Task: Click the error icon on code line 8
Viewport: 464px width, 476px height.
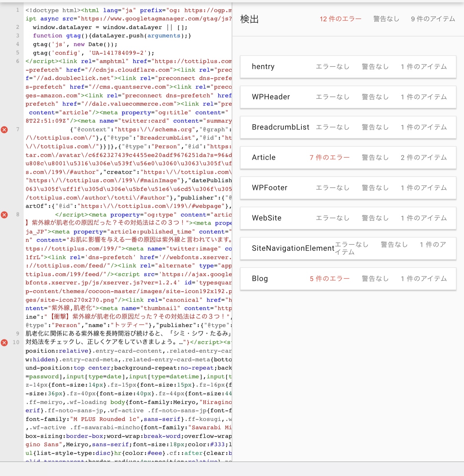Action: coord(4,215)
